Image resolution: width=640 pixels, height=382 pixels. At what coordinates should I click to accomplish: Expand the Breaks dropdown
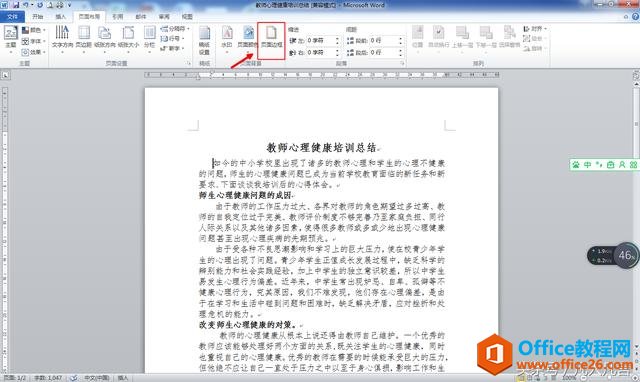[x=175, y=29]
